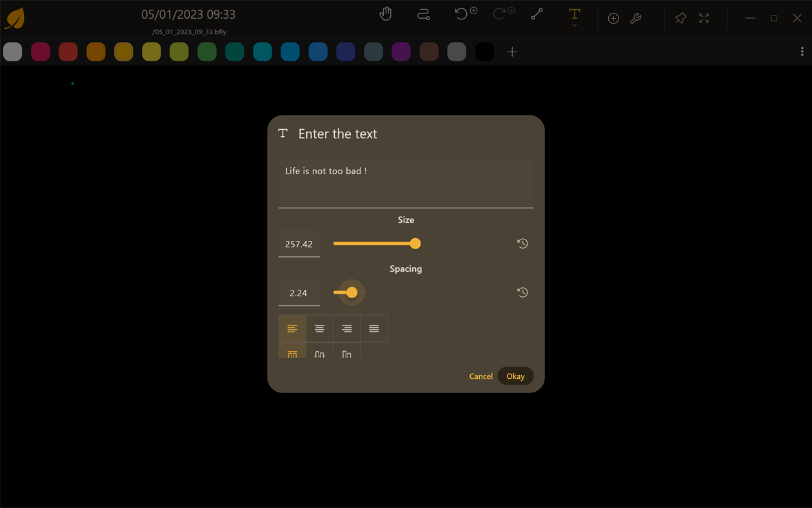The width and height of the screenshot is (812, 508).
Task: Select the hand pan tool
Action: tap(385, 14)
